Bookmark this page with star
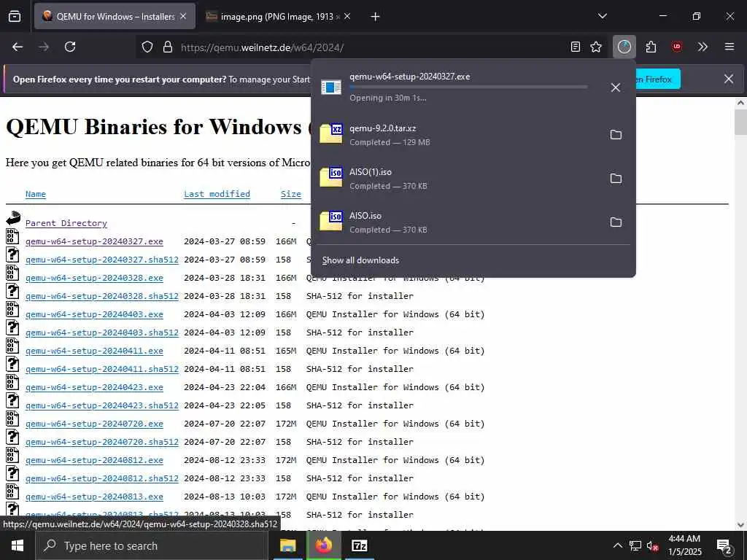Viewport: 747px width, 560px height. (x=596, y=47)
